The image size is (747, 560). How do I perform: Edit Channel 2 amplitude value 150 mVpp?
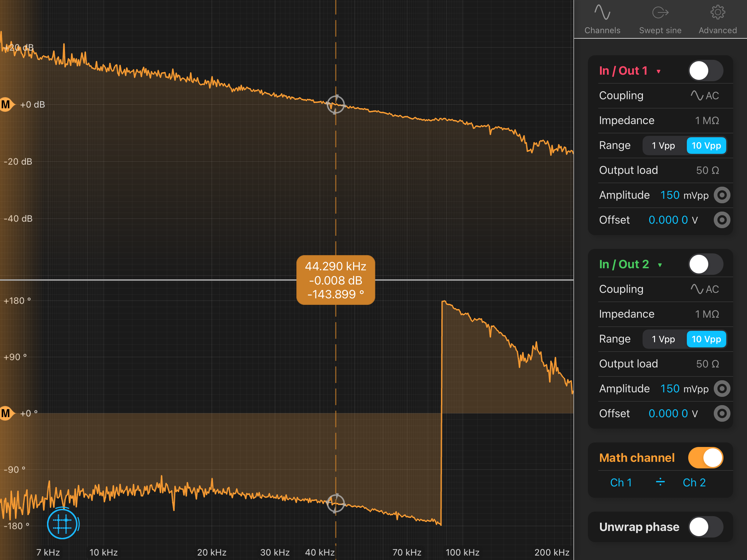coord(684,389)
